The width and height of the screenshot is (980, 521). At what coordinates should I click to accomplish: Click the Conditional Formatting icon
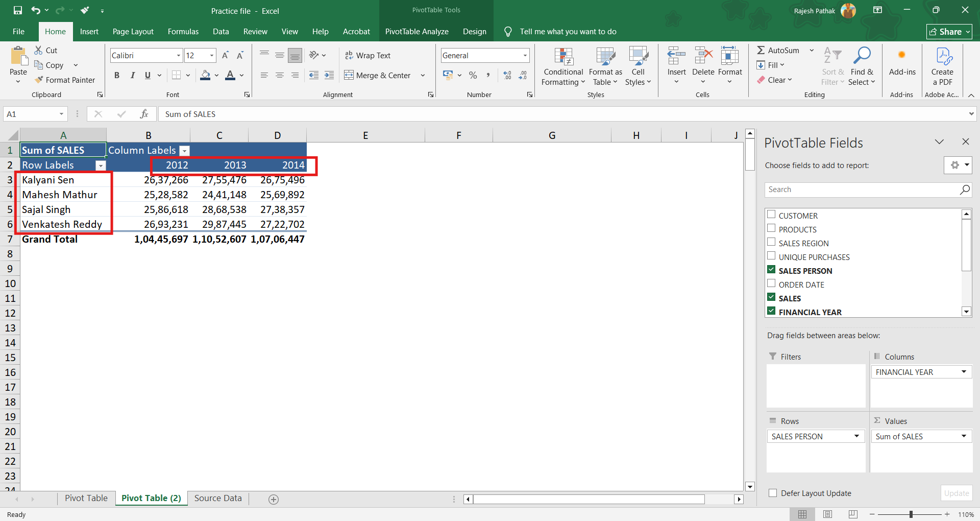(563, 56)
